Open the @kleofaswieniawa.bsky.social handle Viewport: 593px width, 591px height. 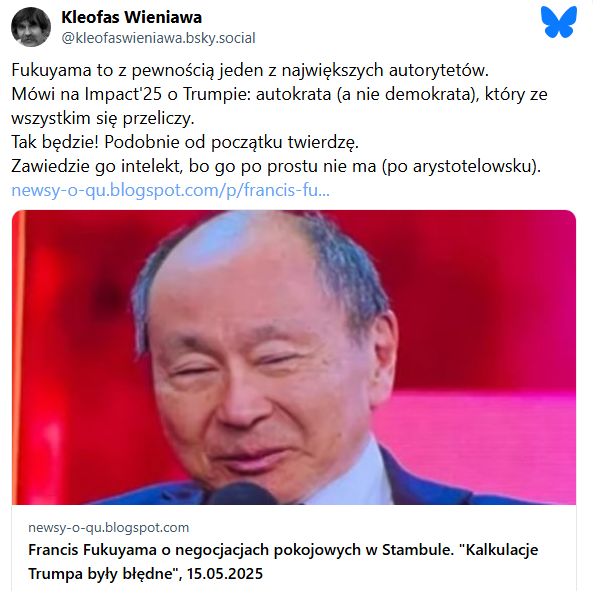(x=158, y=38)
